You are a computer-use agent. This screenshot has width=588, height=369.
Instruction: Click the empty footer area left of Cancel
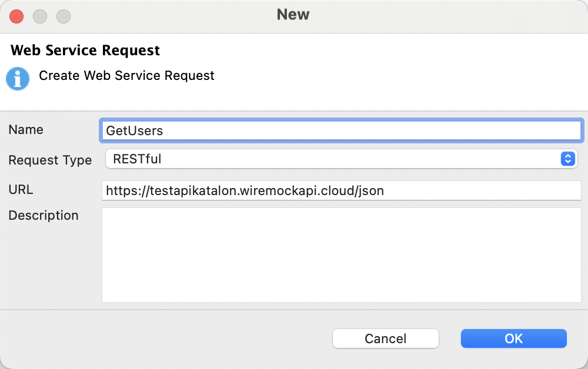point(165,338)
